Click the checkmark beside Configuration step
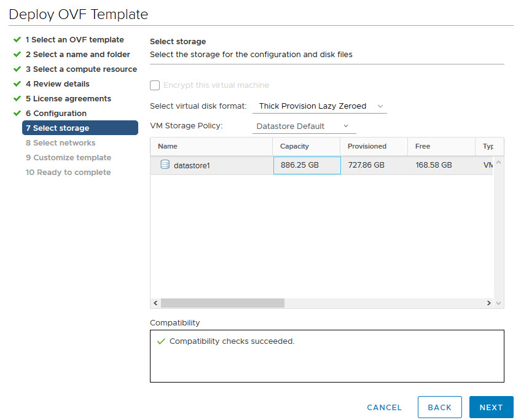 17,113
